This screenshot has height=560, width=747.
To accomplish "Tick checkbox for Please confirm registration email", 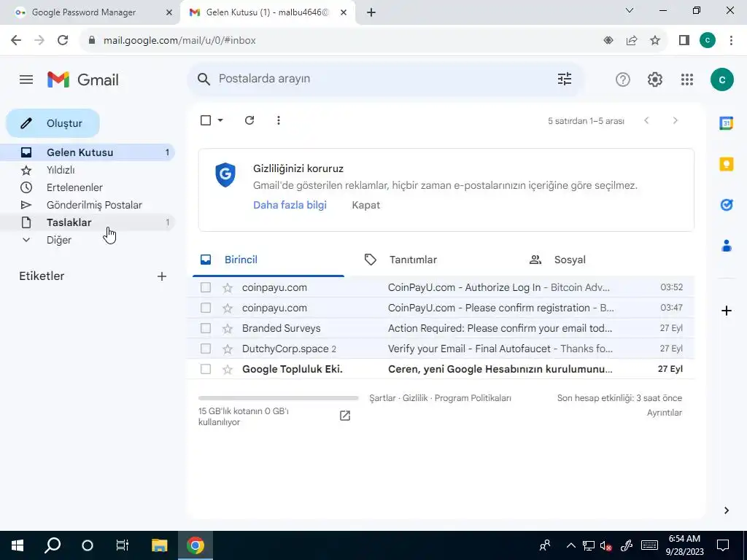I will pyautogui.click(x=205, y=308).
